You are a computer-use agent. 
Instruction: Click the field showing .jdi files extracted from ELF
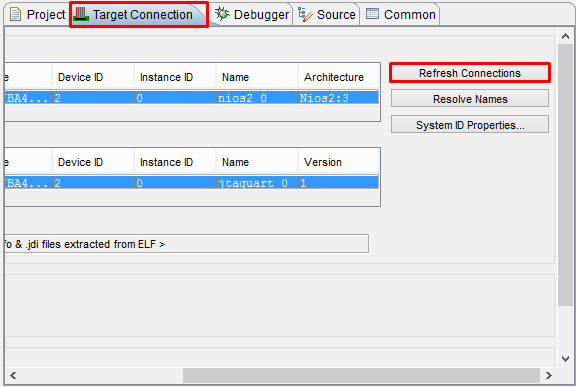click(x=187, y=244)
